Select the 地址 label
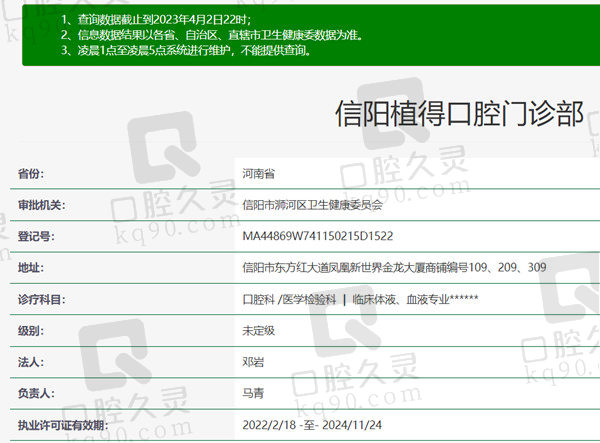Image resolution: width=600 pixels, height=443 pixels. pos(31,267)
